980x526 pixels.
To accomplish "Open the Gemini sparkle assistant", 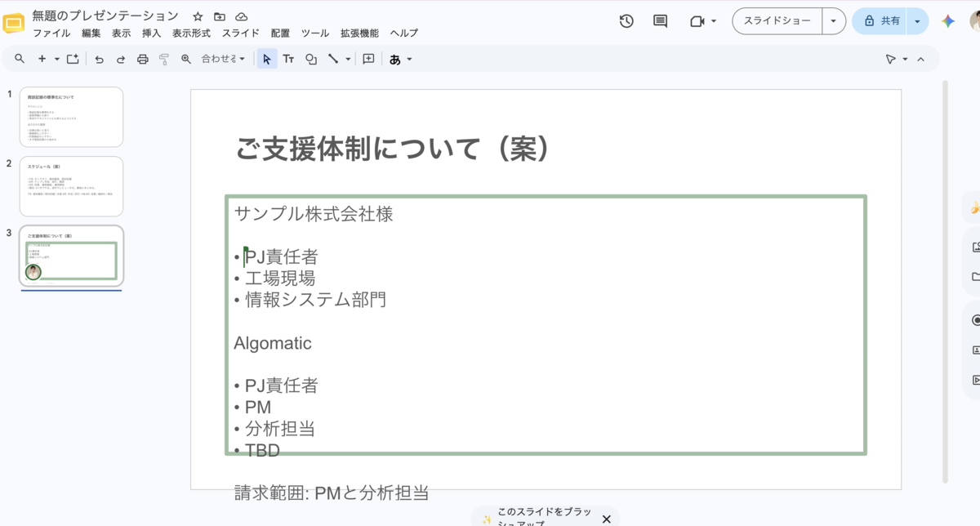I will pos(948,21).
